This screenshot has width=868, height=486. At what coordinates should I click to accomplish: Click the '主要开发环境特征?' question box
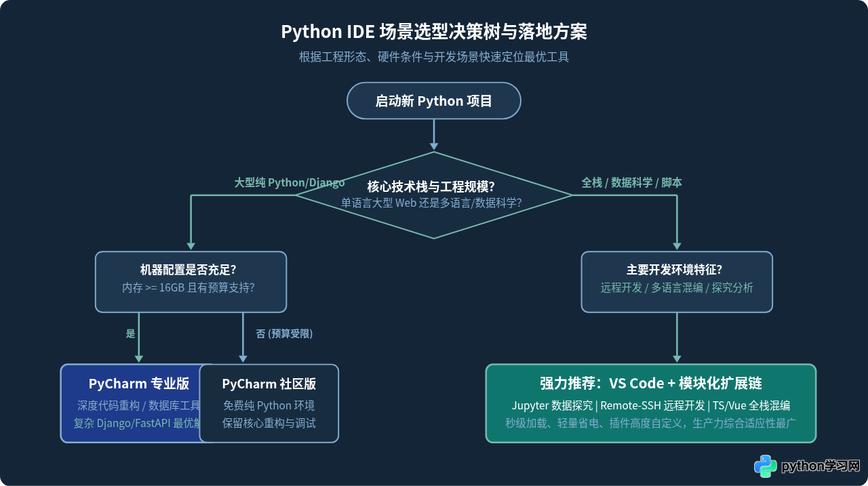click(x=677, y=282)
